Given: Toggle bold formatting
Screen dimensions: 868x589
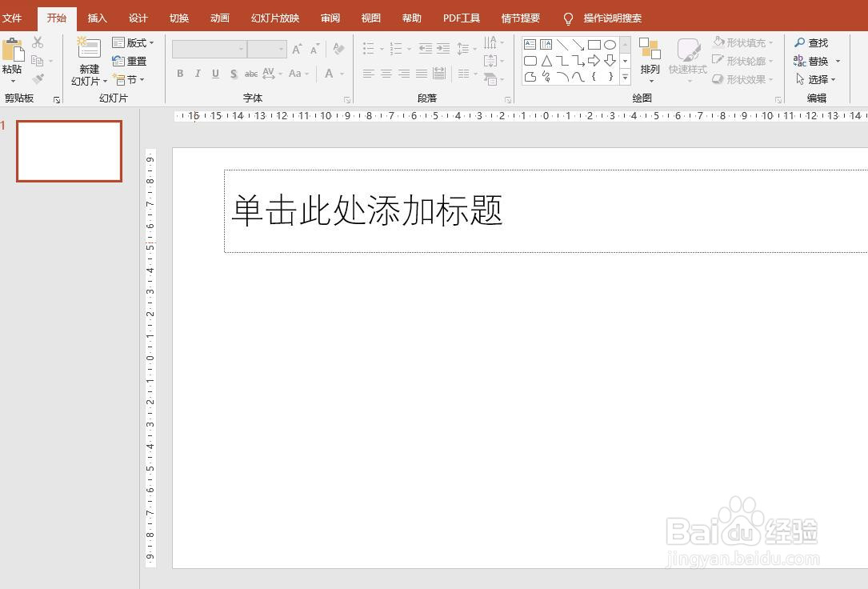Looking at the screenshot, I should (180, 74).
